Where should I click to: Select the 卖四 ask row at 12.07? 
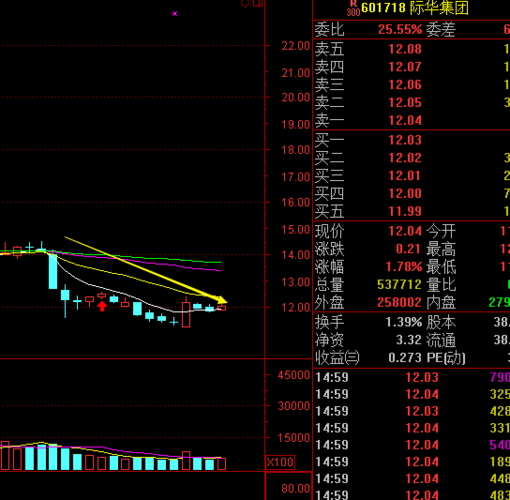pos(412,67)
